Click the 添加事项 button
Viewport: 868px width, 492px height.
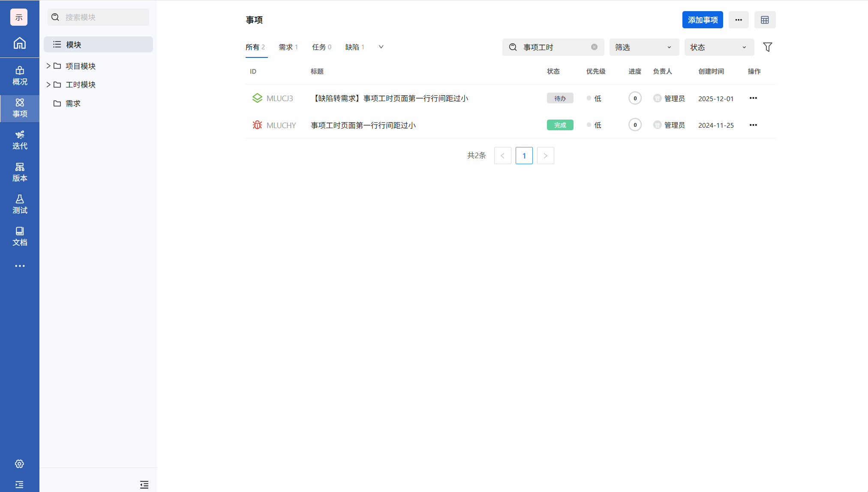(702, 20)
